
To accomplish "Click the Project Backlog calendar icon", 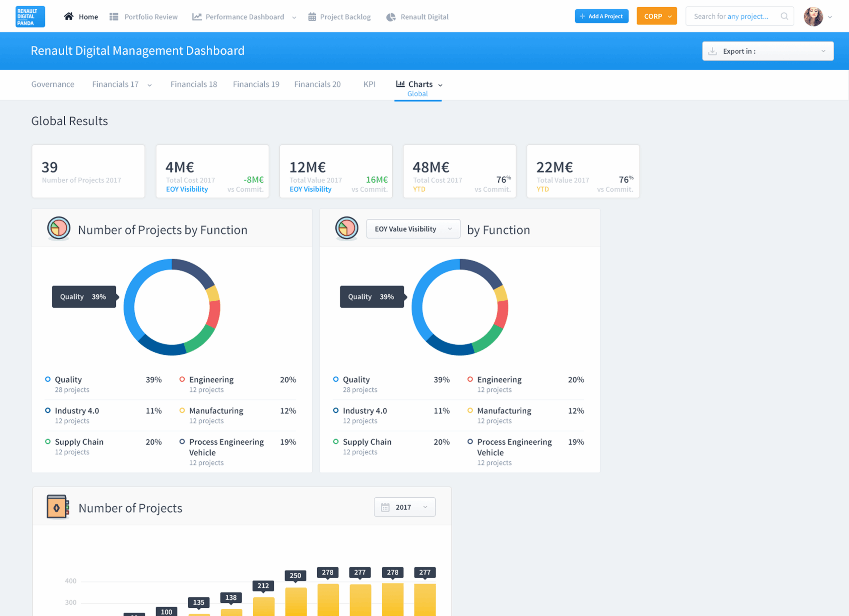I will (312, 17).
